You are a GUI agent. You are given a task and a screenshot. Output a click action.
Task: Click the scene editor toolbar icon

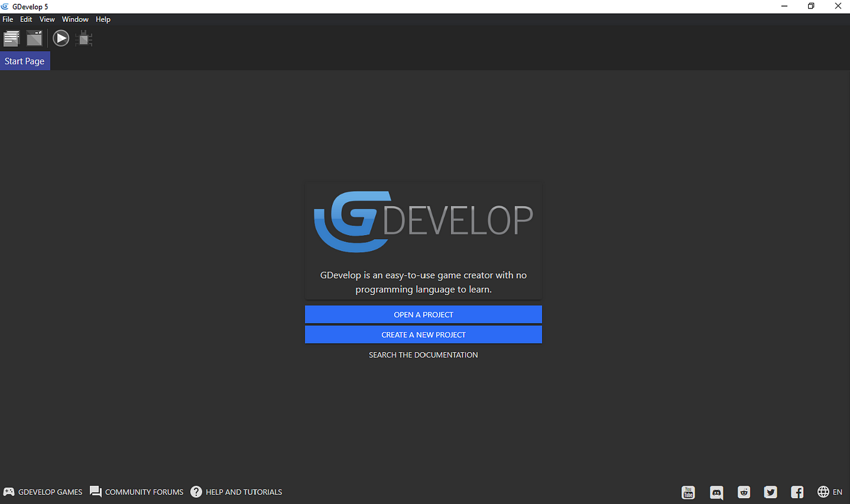pyautogui.click(x=35, y=38)
